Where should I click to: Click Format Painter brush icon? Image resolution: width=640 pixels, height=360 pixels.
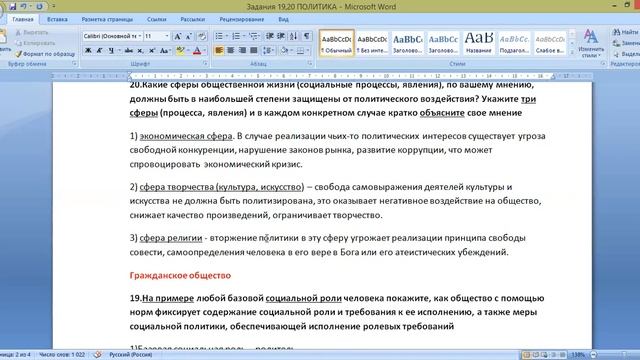pyautogui.click(x=18, y=54)
